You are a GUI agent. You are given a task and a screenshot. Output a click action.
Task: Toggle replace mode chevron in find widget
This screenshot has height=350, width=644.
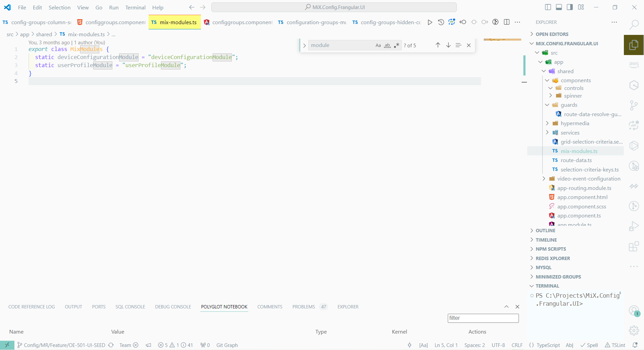click(x=304, y=46)
